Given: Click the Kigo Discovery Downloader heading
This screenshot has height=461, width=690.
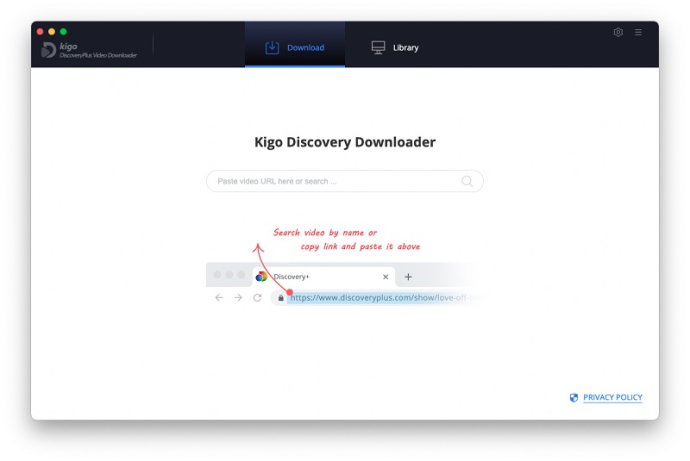Looking at the screenshot, I should [345, 142].
